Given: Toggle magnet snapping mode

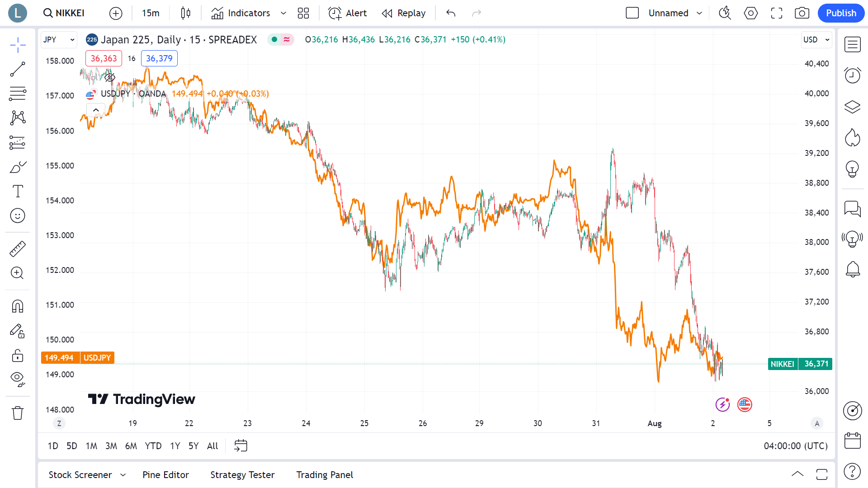Looking at the screenshot, I should tap(18, 306).
